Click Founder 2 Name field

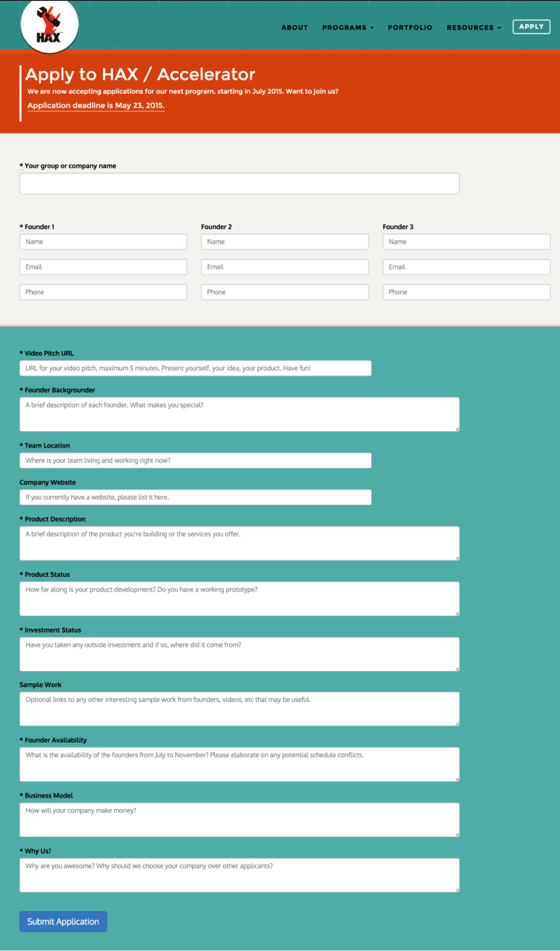point(285,242)
